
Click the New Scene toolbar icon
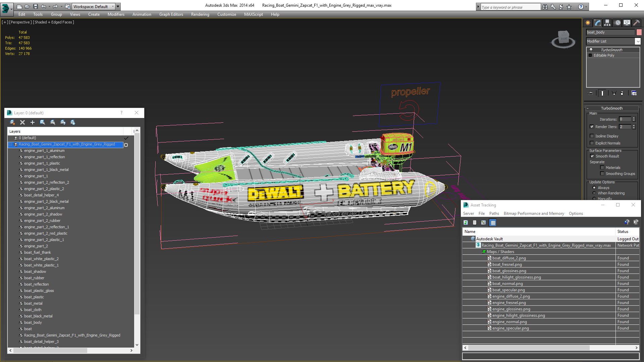coord(19,6)
